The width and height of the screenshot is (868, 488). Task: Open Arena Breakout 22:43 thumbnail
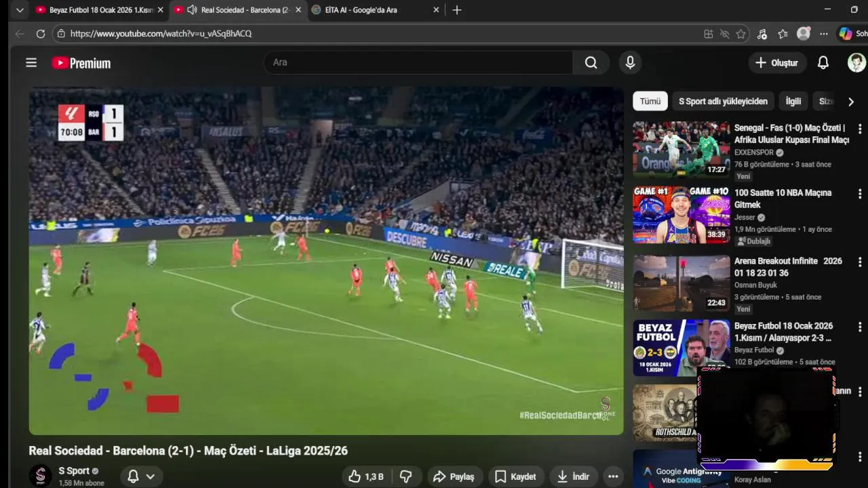tap(682, 283)
